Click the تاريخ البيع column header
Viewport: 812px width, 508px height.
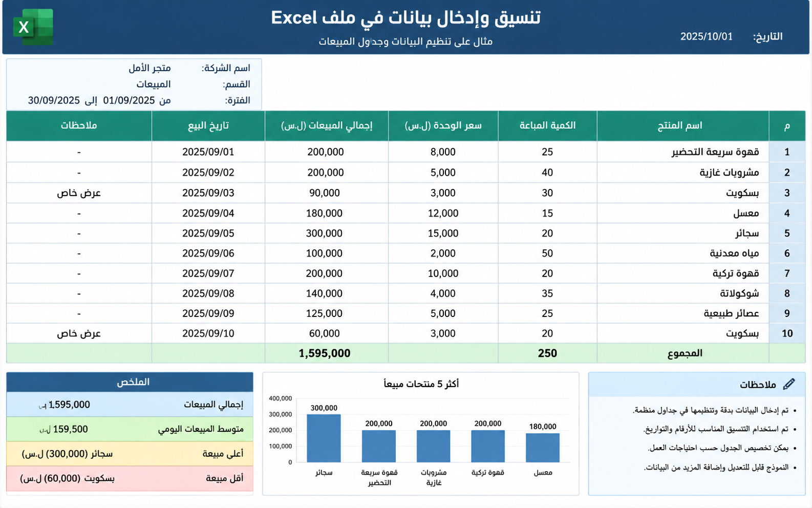[x=208, y=126]
